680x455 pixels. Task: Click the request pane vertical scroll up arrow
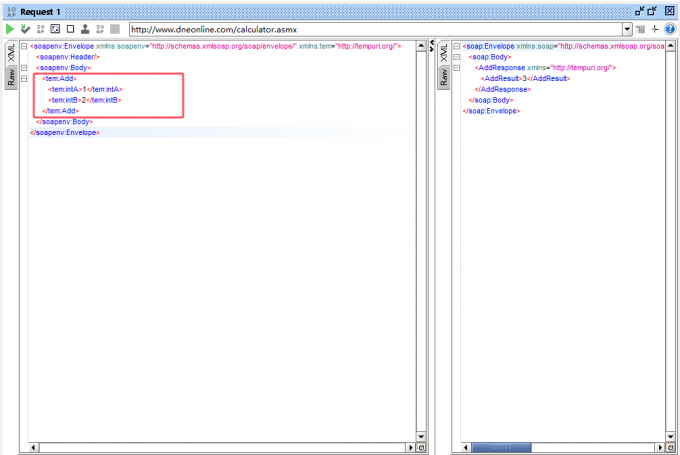(x=421, y=46)
